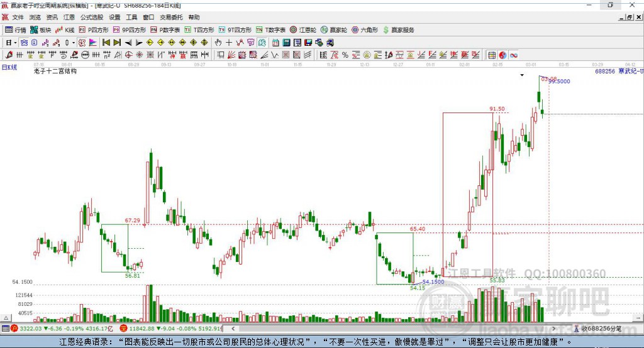The height and width of the screenshot is (348, 644).
Task: Click the n² bars tool icon
Action: pos(107,55)
